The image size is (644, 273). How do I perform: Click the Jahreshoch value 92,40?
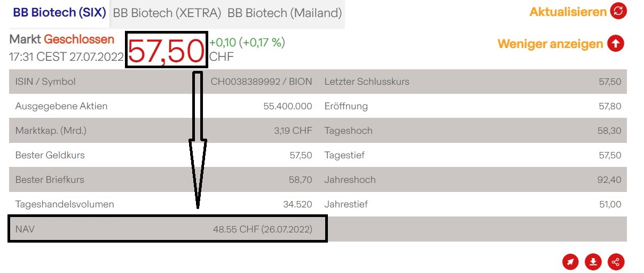(610, 180)
